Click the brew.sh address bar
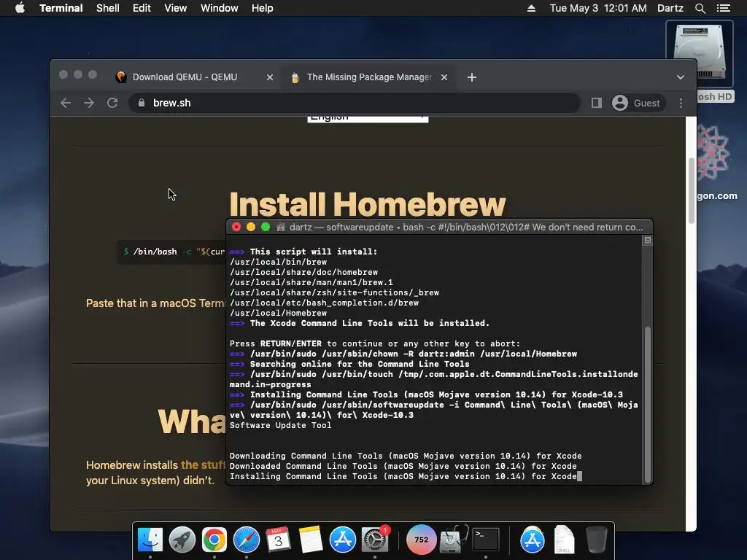Screen dimensions: 747x560 pos(355,103)
